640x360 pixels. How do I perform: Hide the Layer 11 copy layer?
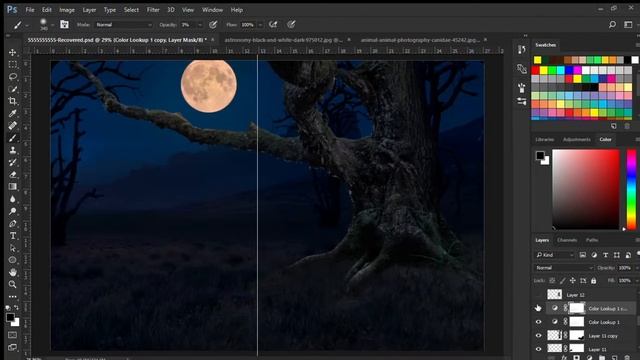(x=538, y=336)
